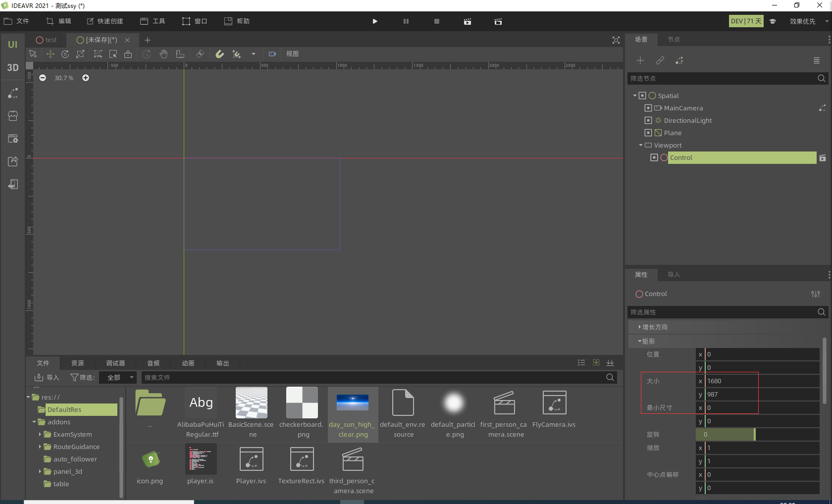Toggle visibility box of DirectionalLight node
Screen dimensions: 832x504
click(648, 120)
